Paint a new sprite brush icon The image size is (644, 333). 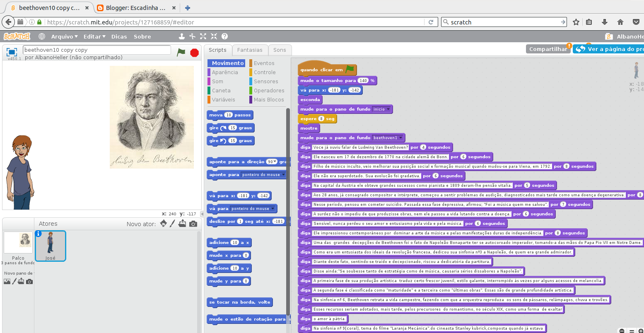[x=173, y=224]
